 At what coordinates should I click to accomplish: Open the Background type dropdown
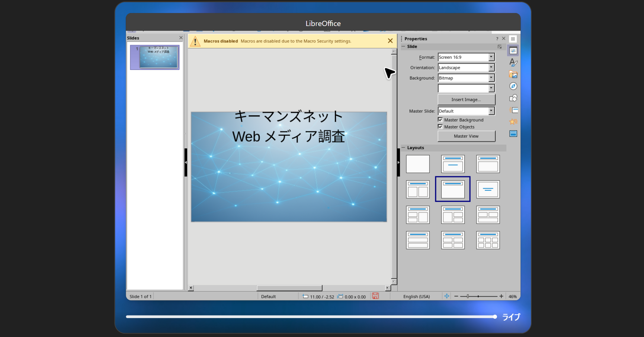pos(491,78)
